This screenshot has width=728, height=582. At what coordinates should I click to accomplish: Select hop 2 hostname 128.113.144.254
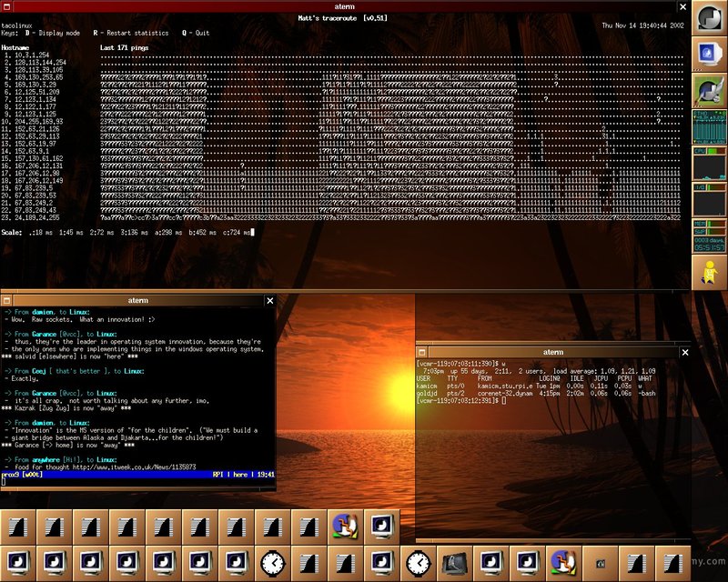tap(40, 62)
